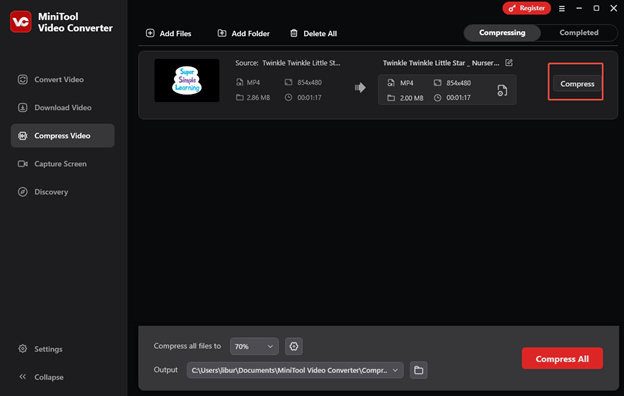Click the output size 2.00 MB value
Screen dimensions: 624x396
coord(411,98)
